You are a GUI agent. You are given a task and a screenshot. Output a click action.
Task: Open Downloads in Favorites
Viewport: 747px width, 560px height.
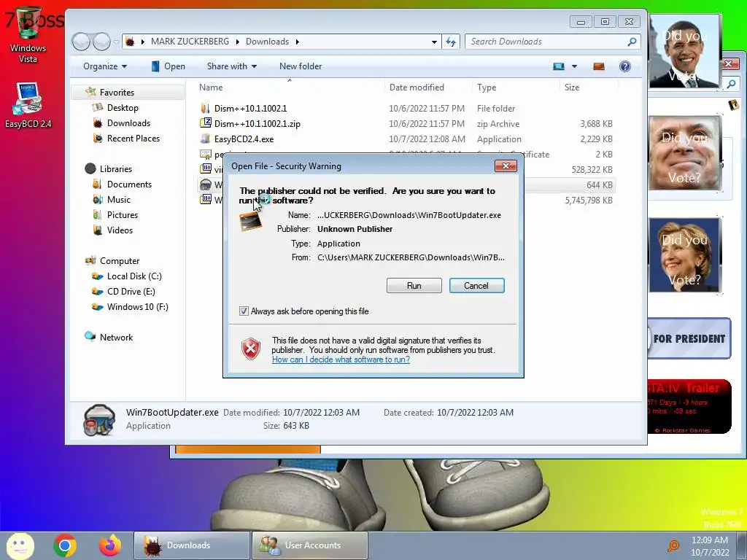click(x=128, y=122)
